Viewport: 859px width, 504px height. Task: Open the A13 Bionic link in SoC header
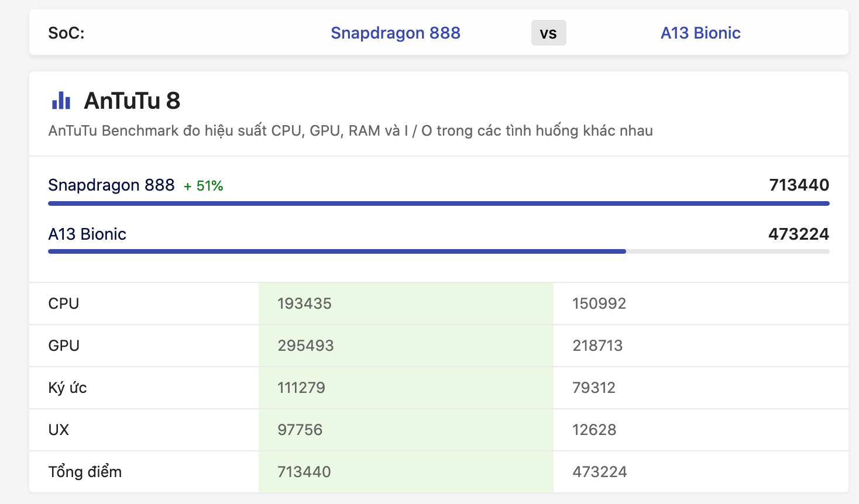click(700, 33)
